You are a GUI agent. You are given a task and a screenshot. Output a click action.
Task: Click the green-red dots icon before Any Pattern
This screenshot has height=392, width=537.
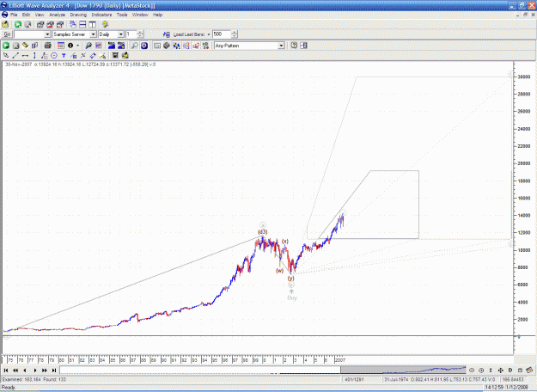click(x=205, y=46)
